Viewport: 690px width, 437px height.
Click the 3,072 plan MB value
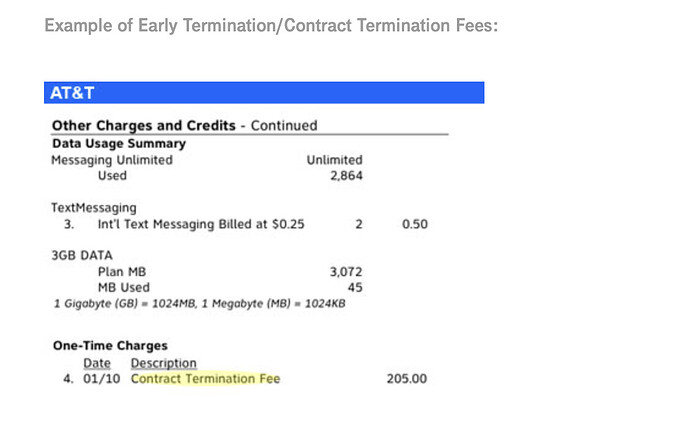pos(346,272)
